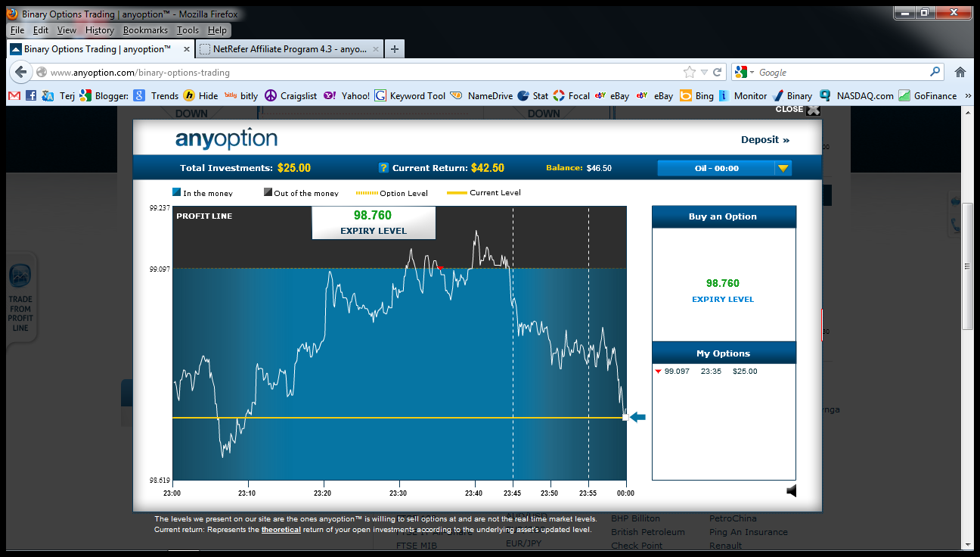Click the underlined 'theoretical' link
This screenshot has height=557, width=980.
281,530
